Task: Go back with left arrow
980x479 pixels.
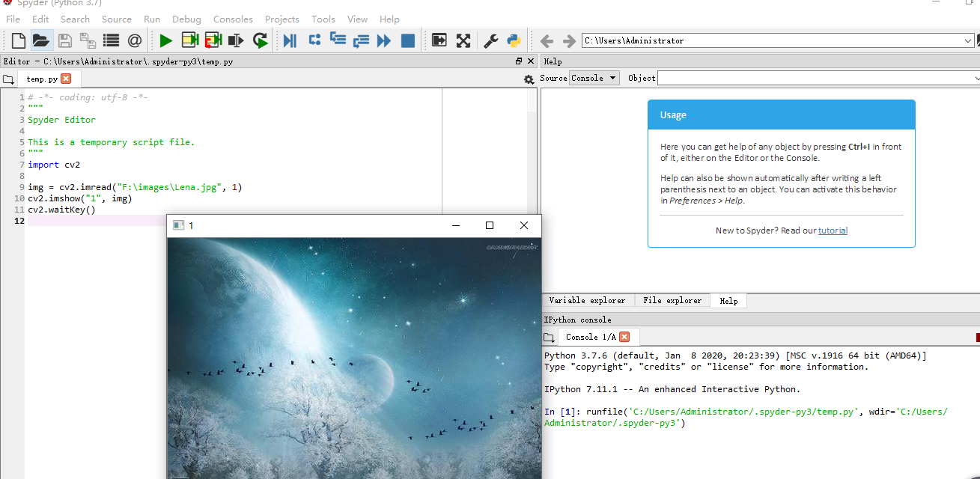Action: pyautogui.click(x=547, y=40)
